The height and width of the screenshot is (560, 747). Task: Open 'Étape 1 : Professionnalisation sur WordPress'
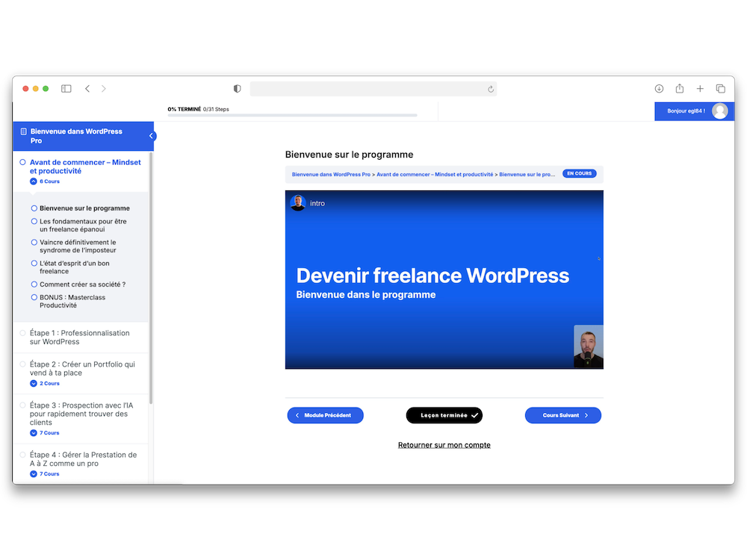pos(79,337)
